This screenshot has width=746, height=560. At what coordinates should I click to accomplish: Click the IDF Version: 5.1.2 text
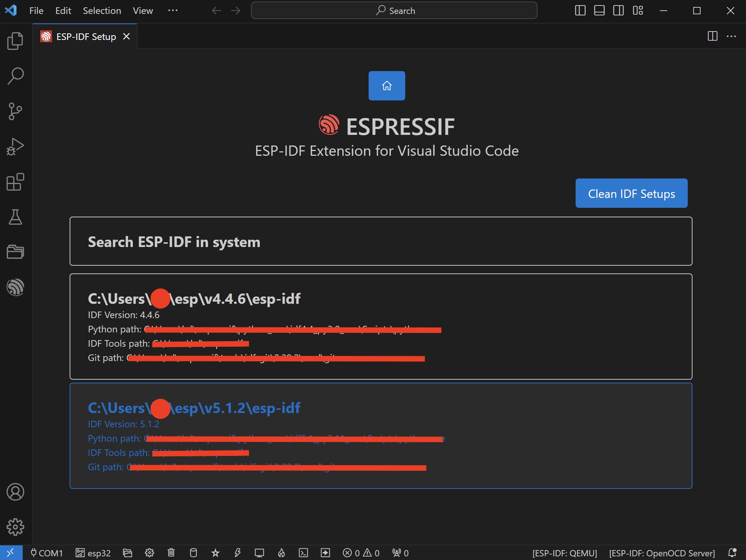123,424
